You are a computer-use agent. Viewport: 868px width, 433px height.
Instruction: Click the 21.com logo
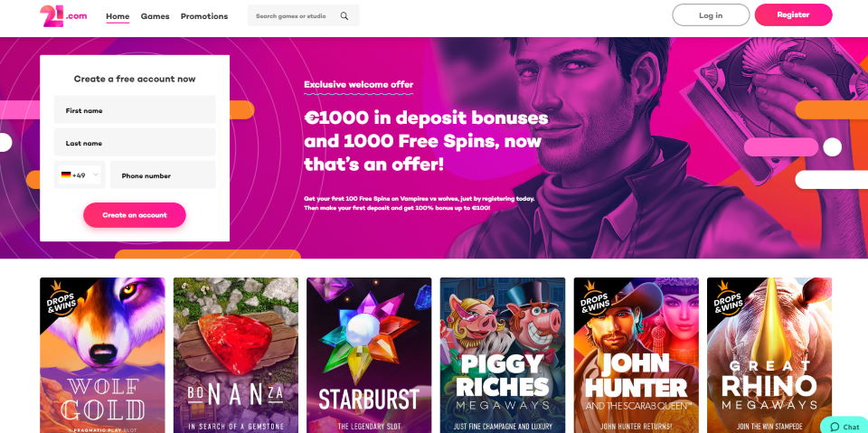(x=63, y=16)
